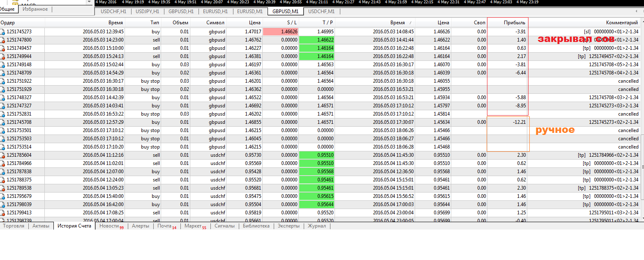Select the Эксперты tab
644x260 pixels.
pos(288,226)
